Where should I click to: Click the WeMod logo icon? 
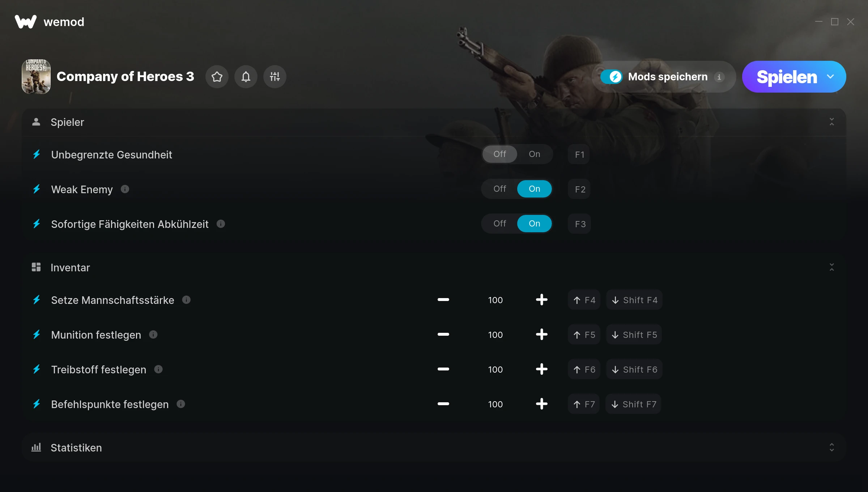26,22
